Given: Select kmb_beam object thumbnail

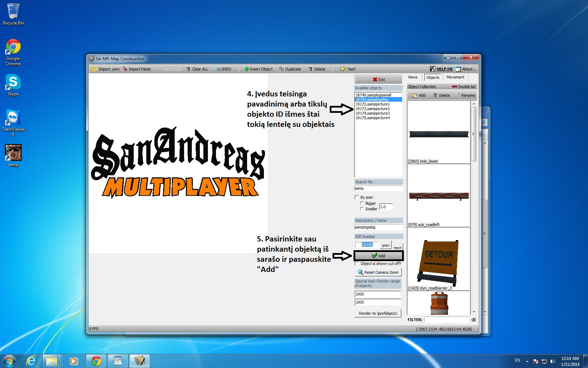Looking at the screenshot, I should [439, 132].
